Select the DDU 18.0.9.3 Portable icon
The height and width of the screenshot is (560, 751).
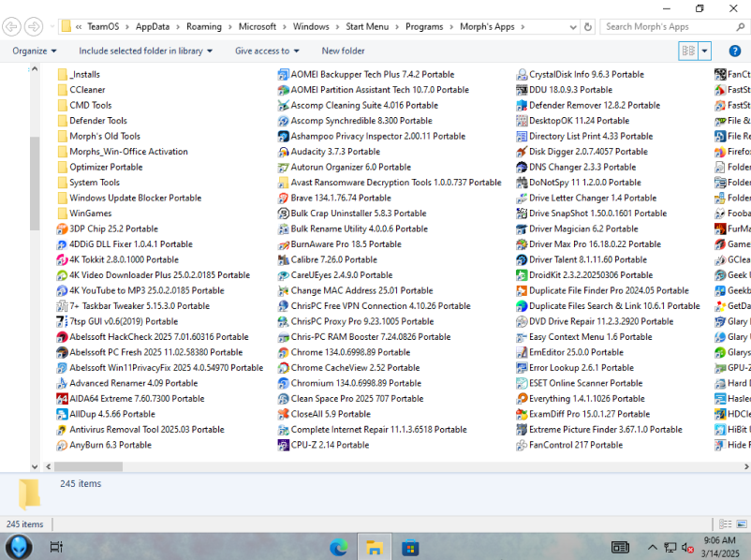tap(522, 90)
